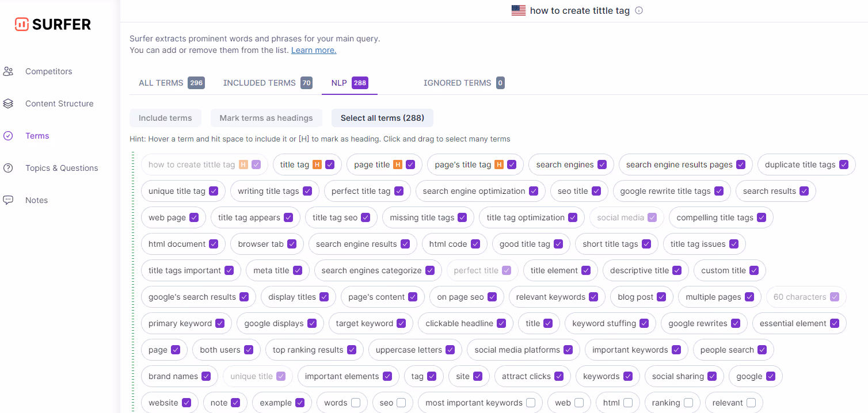Select 'browser tab' term chip
Screen dimensions: 868x413
pyautogui.click(x=267, y=244)
